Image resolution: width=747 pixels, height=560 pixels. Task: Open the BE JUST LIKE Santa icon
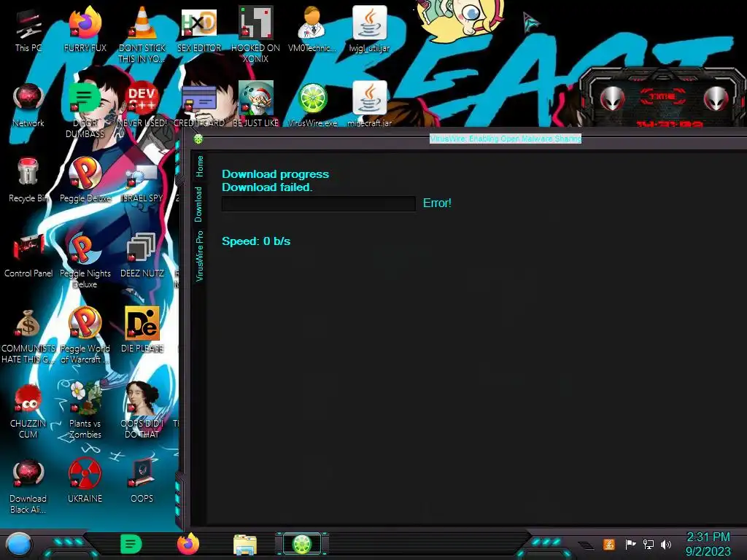click(255, 105)
